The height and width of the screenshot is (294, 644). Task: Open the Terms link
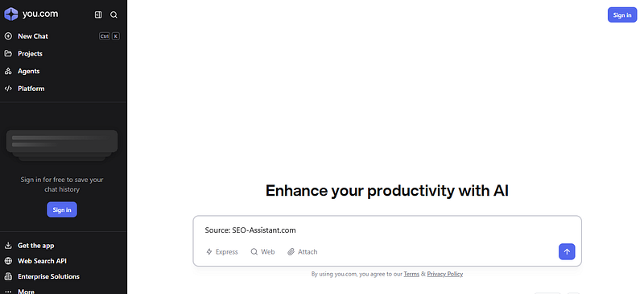(x=411, y=274)
